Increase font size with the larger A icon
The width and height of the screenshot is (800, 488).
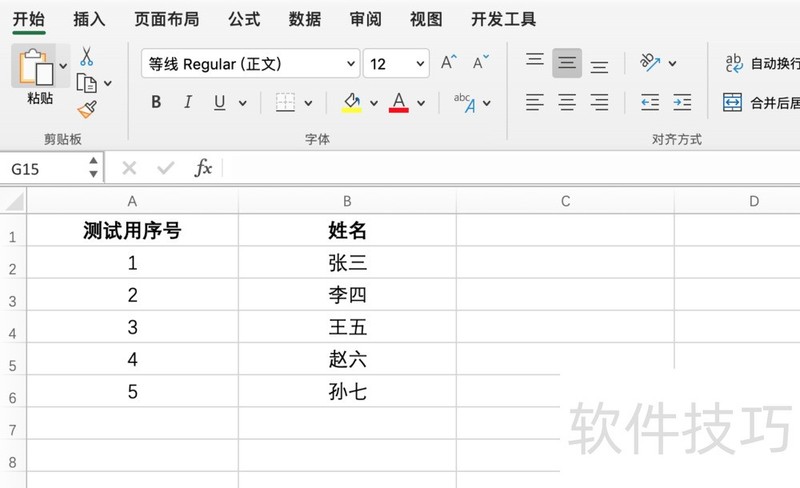point(449,62)
